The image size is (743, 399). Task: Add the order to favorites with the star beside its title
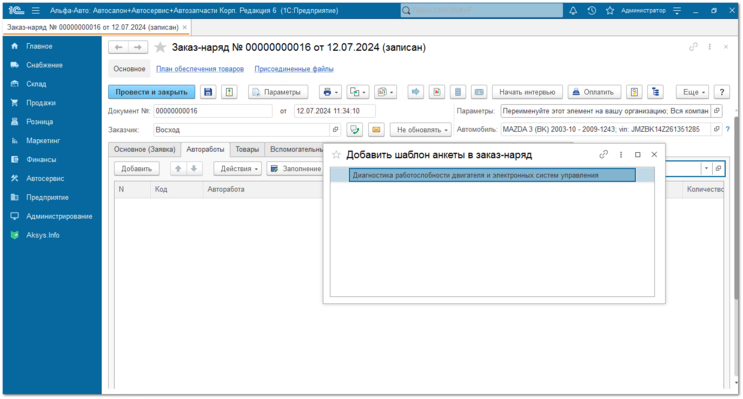coord(161,47)
